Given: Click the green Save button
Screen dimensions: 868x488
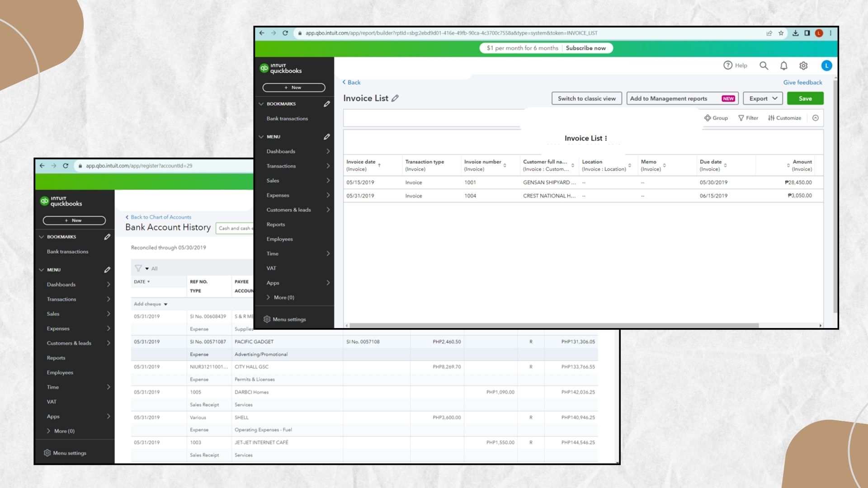Looking at the screenshot, I should (x=805, y=98).
